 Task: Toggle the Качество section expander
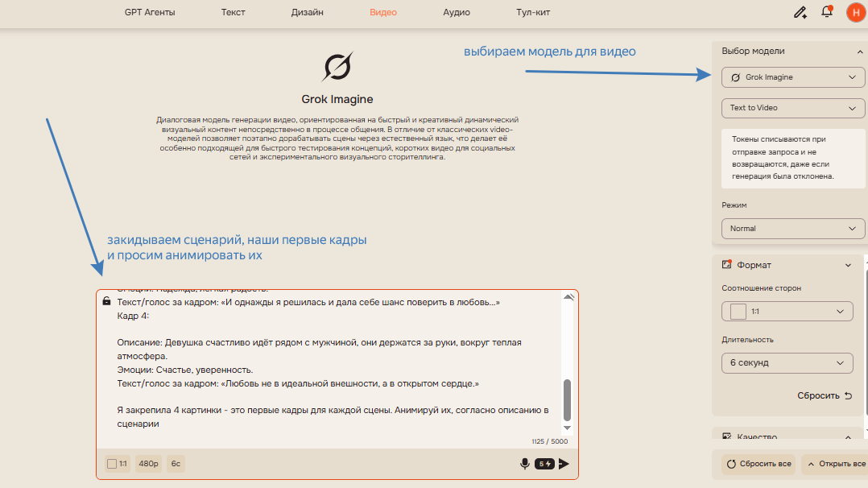(x=848, y=437)
